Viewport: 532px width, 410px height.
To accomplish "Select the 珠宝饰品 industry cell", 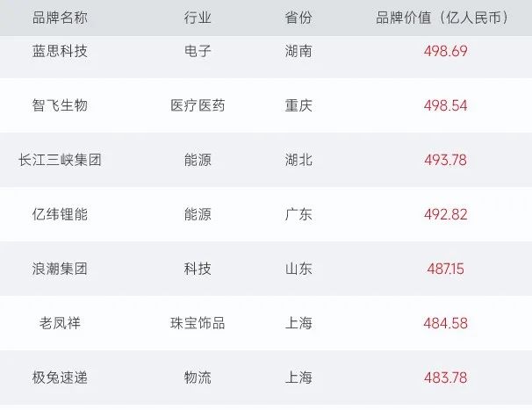I will [x=198, y=323].
